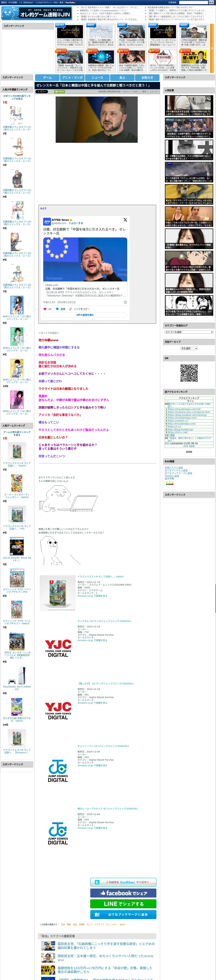This screenshot has width=216, height=980.
Task: Select the 炎上 navigation tab
Action: pyautogui.click(x=122, y=78)
